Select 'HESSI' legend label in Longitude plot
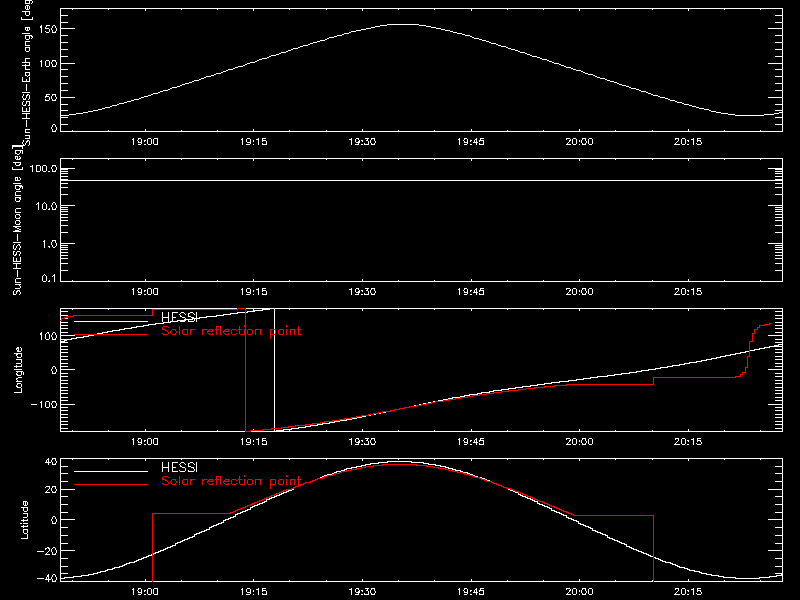The height and width of the screenshot is (600, 800). pyautogui.click(x=179, y=317)
